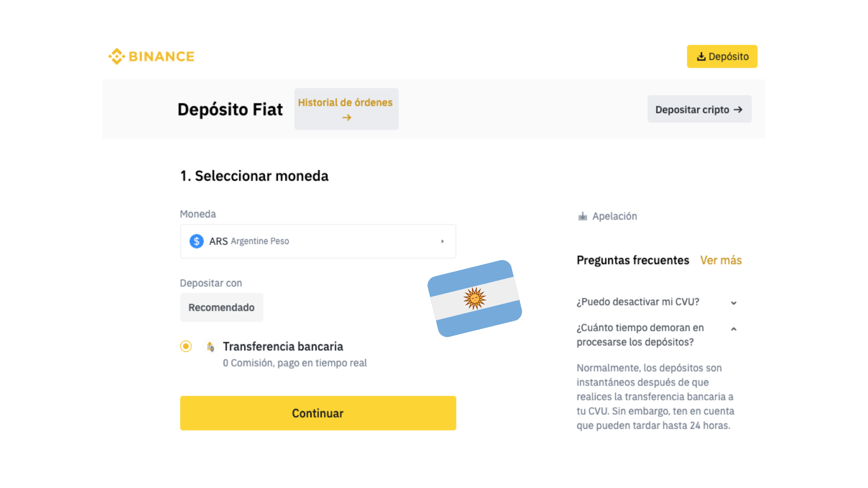Collapse the ¿Cuánto tiempo demoran question chevron
The image size is (868, 488).
pos(733,329)
